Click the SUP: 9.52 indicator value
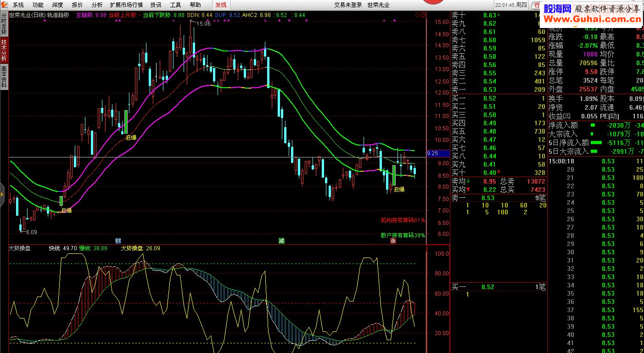 coord(227,15)
